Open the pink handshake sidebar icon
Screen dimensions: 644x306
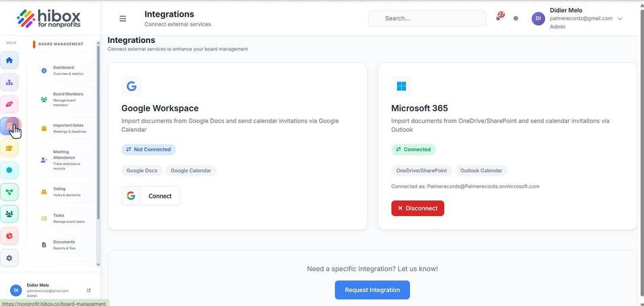click(9, 104)
